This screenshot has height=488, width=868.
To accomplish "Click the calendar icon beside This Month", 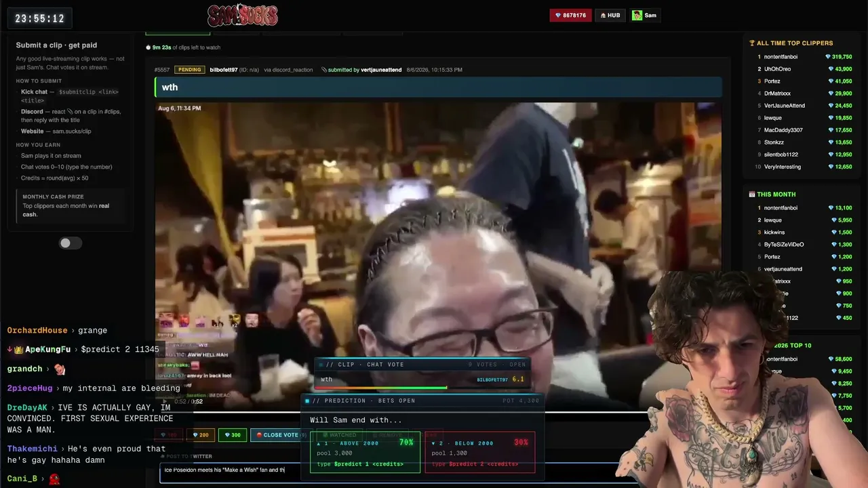I will click(752, 195).
